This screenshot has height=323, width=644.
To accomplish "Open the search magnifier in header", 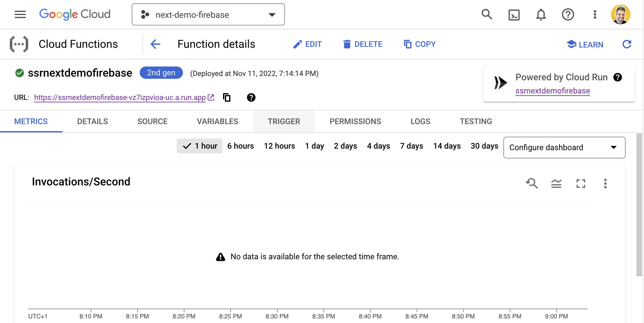I will click(x=487, y=14).
